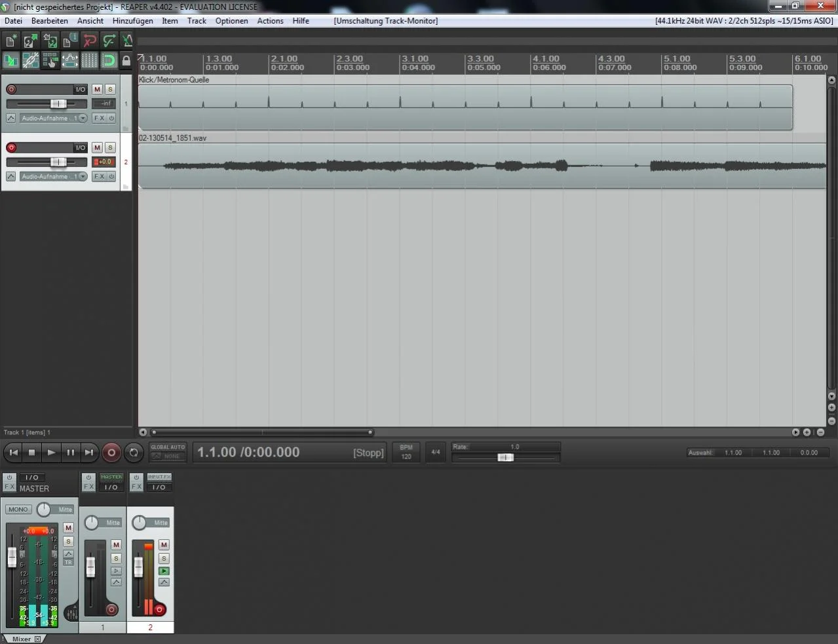Mute track 1 in the track panel

[97, 89]
